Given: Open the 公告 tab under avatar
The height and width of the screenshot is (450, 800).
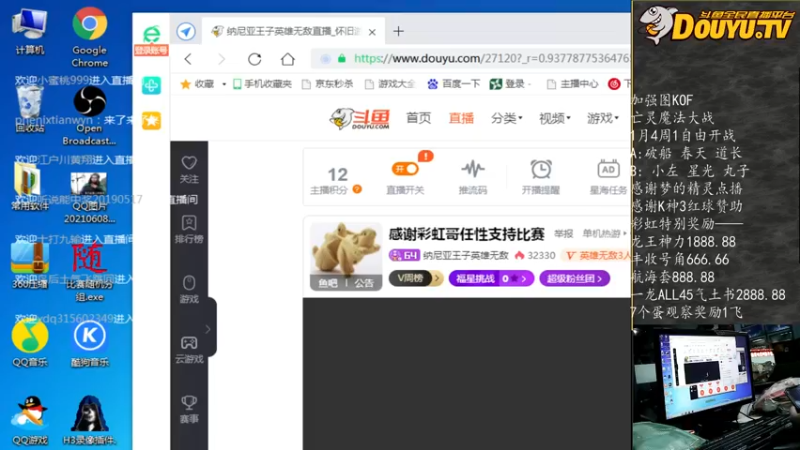Looking at the screenshot, I should 364,283.
